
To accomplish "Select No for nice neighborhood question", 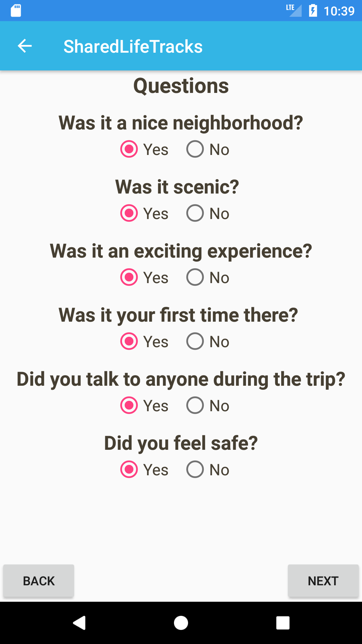I will 195,149.
